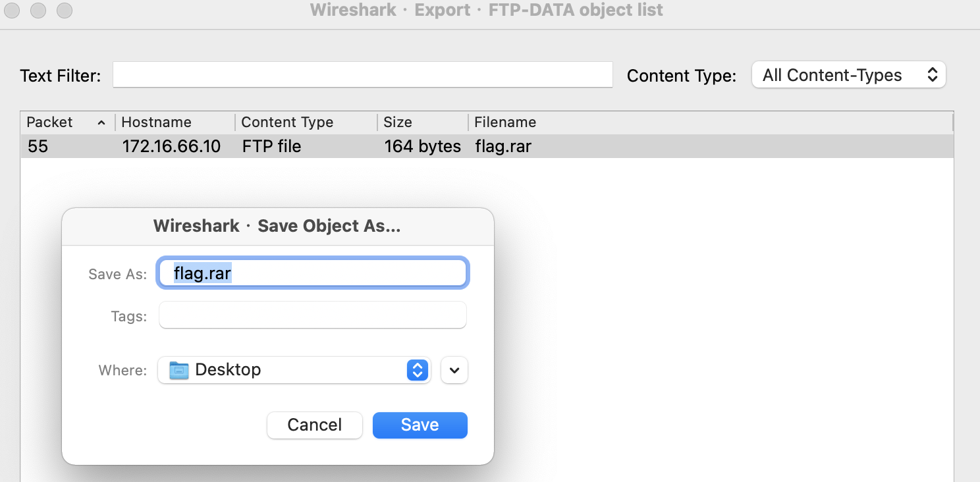
Task: Open the Where location popup showing Desktop
Action: coord(294,370)
